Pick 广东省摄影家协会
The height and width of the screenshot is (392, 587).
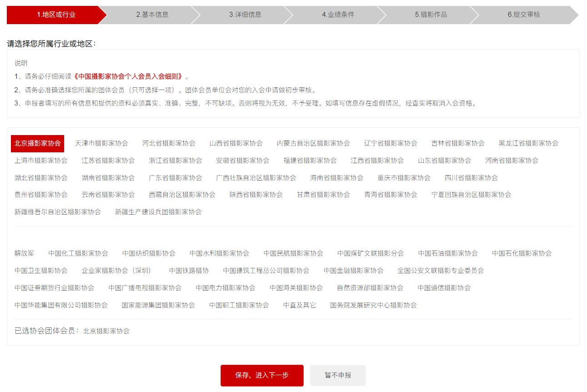point(176,178)
